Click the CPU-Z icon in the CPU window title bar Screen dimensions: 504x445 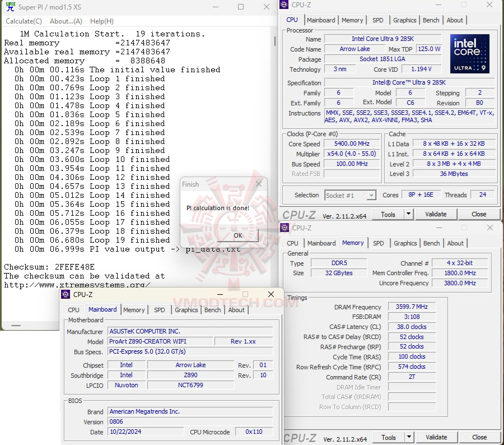point(284,4)
